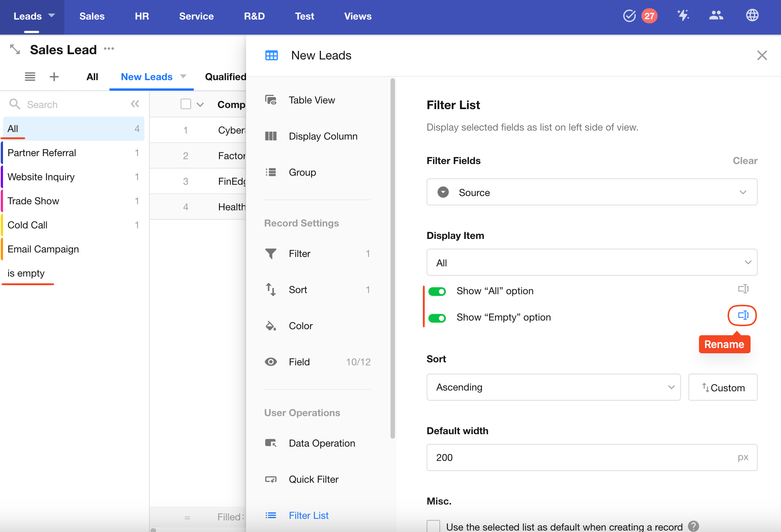Click the Default width 200 input field

[x=579, y=458]
